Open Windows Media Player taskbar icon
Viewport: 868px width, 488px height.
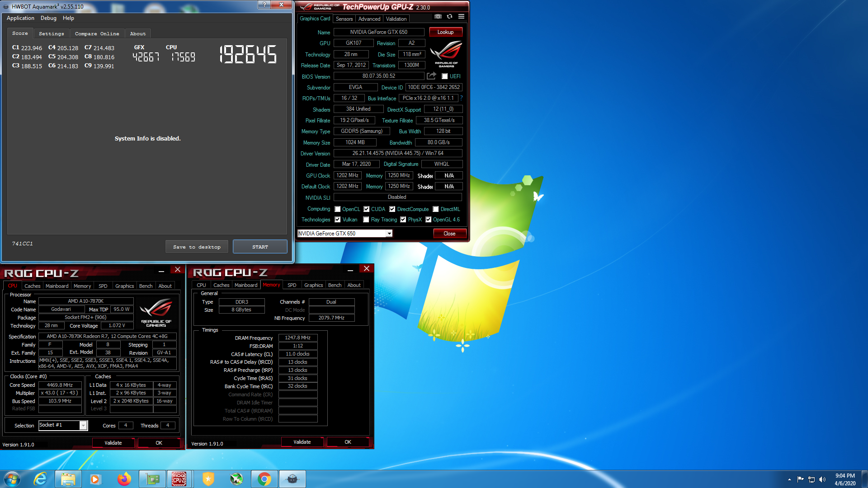pos(95,479)
